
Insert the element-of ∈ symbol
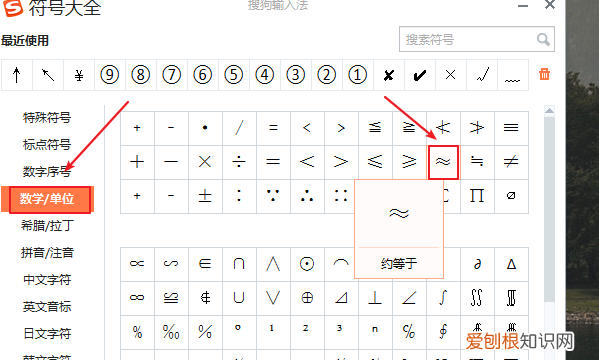[205, 264]
